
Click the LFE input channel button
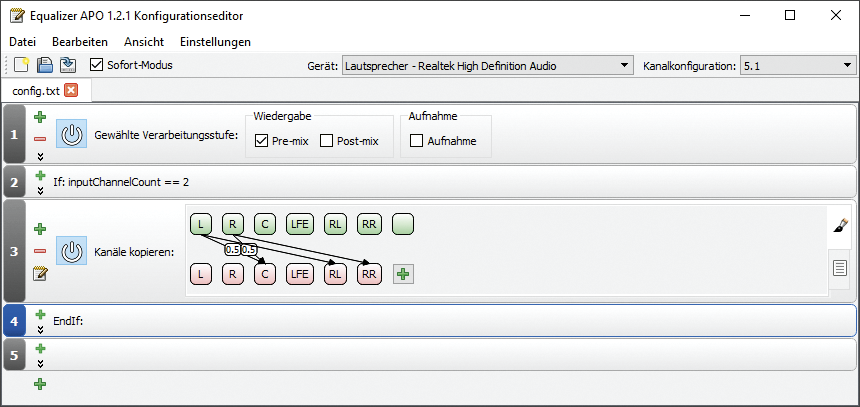pyautogui.click(x=299, y=224)
